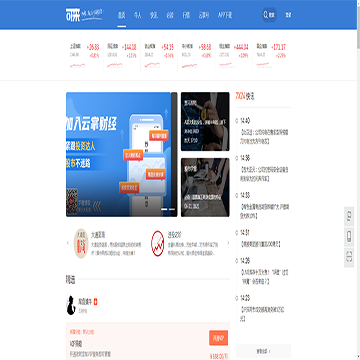The width and height of the screenshot is (360, 360).
Task: Open the fourth navigation tab, left of 行情
Action: [x=170, y=15]
